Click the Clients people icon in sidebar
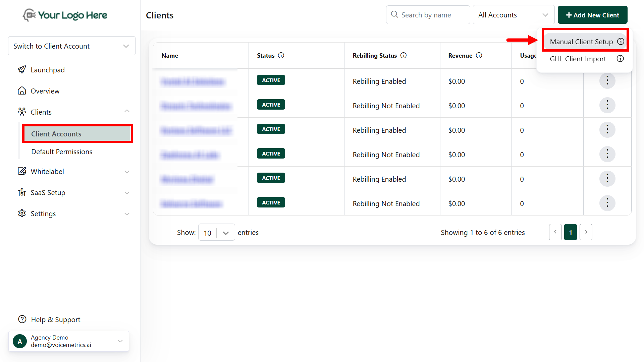The width and height of the screenshot is (644, 362). (22, 112)
